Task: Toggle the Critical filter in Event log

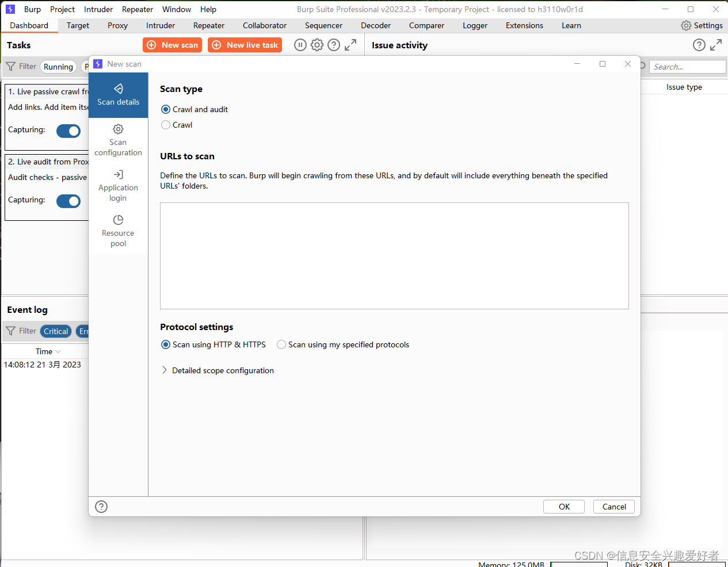Action: point(56,331)
